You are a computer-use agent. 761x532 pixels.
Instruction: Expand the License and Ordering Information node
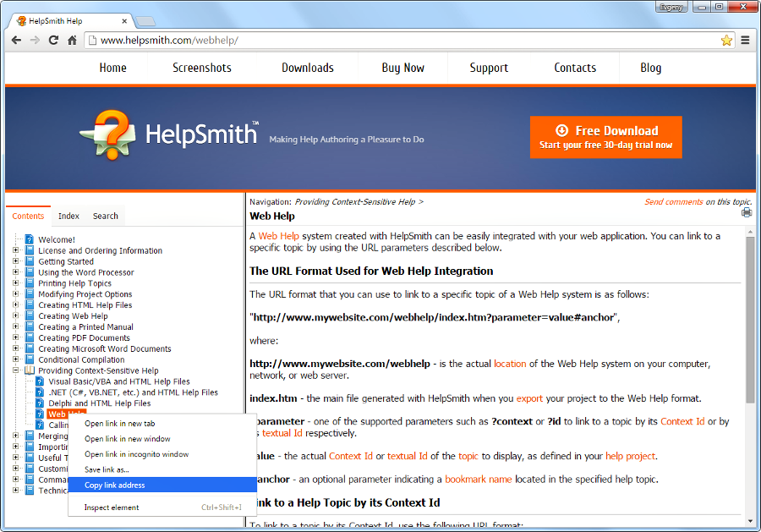[x=15, y=250]
